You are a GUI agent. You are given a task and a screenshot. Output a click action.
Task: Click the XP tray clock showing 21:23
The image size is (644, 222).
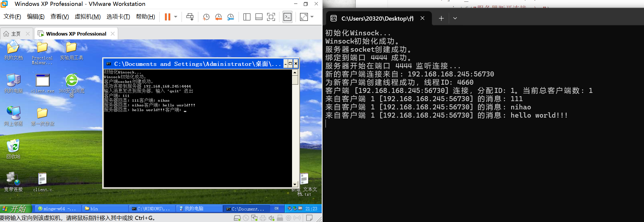point(311,209)
